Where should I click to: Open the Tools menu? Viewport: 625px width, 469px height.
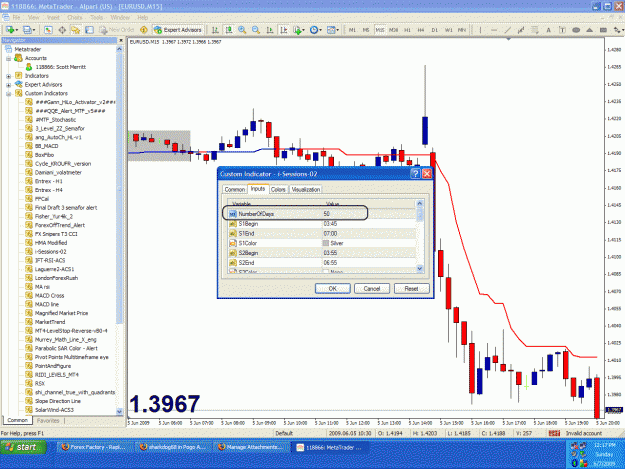(x=96, y=18)
